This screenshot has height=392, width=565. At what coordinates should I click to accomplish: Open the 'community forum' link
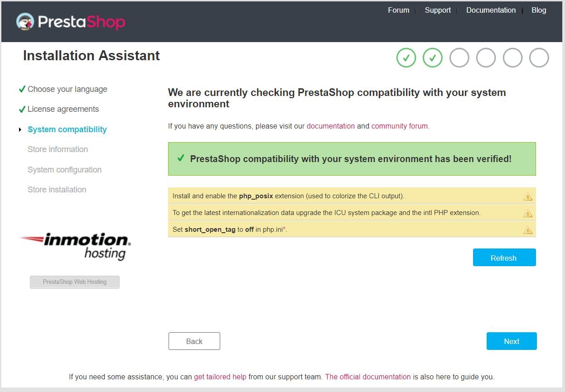(400, 126)
